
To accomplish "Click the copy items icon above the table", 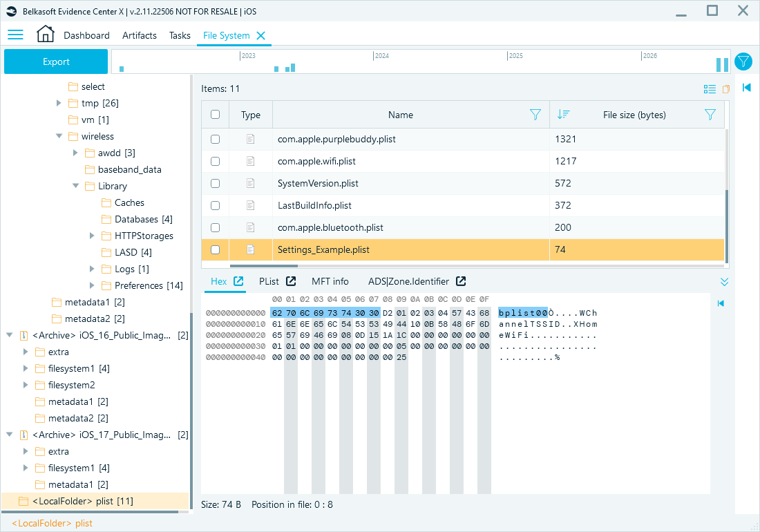I will [x=726, y=88].
